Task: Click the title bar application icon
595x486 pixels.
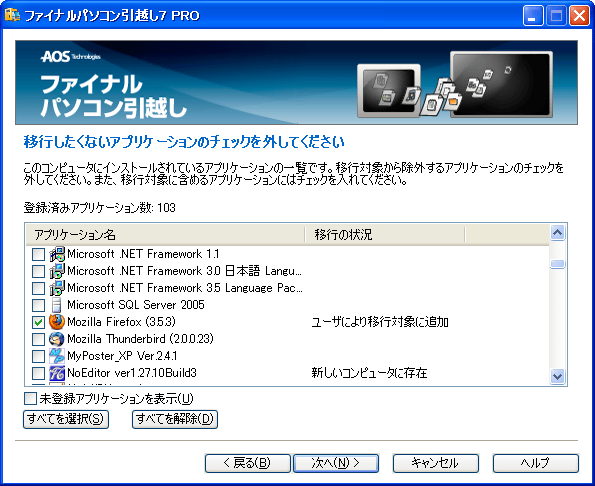Action: click(12, 15)
